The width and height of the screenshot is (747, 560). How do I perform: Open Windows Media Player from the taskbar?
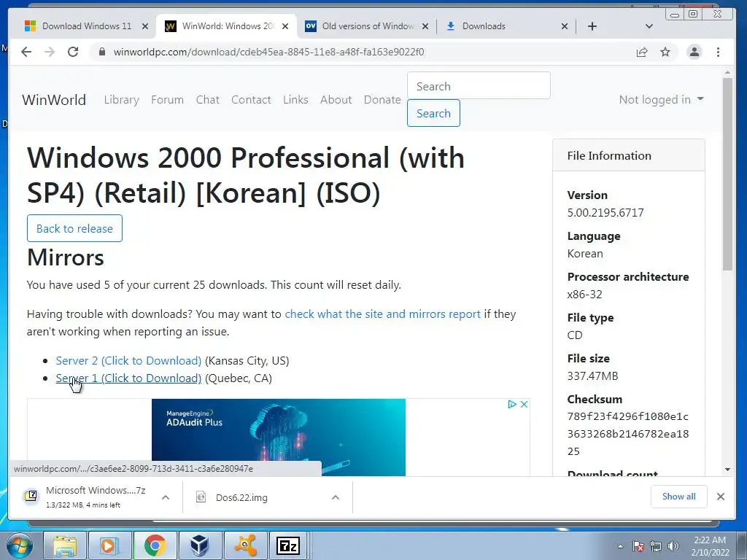tap(109, 545)
